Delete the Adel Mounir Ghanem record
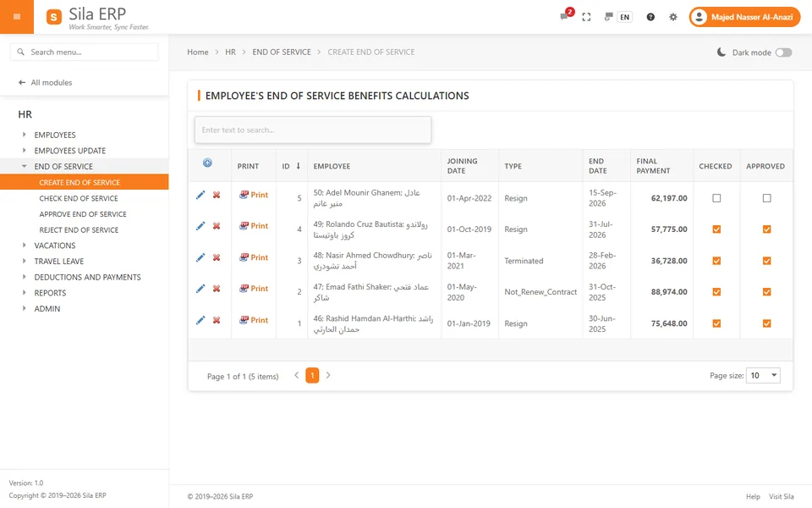 217,195
